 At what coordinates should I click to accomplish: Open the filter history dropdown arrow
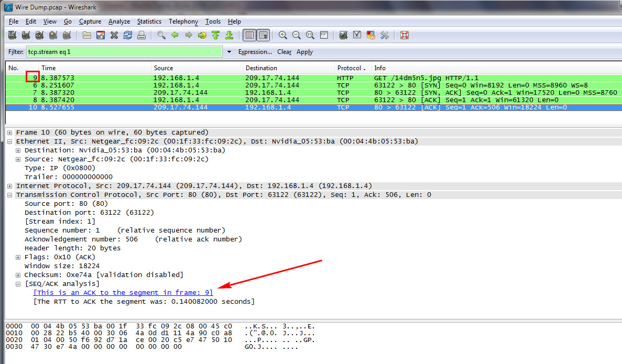point(229,52)
